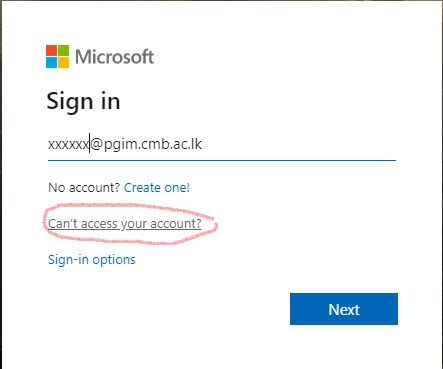The width and height of the screenshot is (443, 369).
Task: Click the word "account?" in the circled link
Action: [x=176, y=224]
